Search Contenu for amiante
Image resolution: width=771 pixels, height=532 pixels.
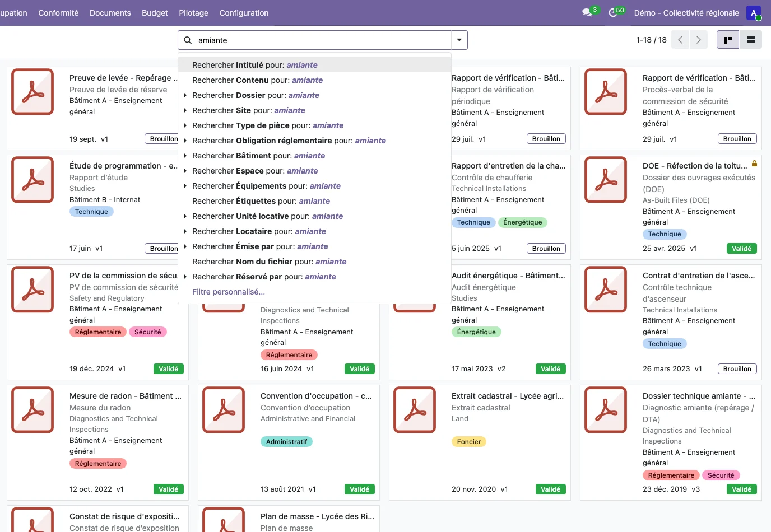[314, 80]
